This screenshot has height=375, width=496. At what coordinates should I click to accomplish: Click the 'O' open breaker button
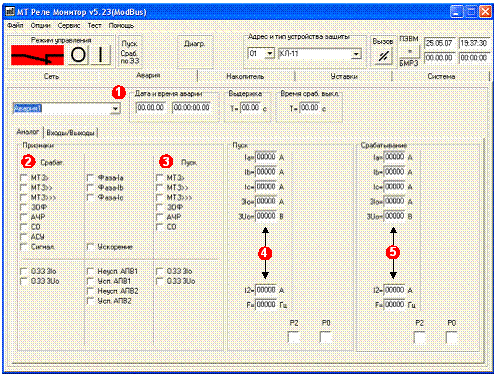point(78,55)
